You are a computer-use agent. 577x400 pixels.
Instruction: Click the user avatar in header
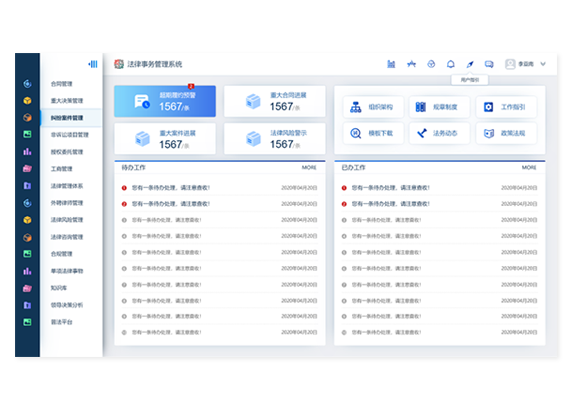[510, 64]
